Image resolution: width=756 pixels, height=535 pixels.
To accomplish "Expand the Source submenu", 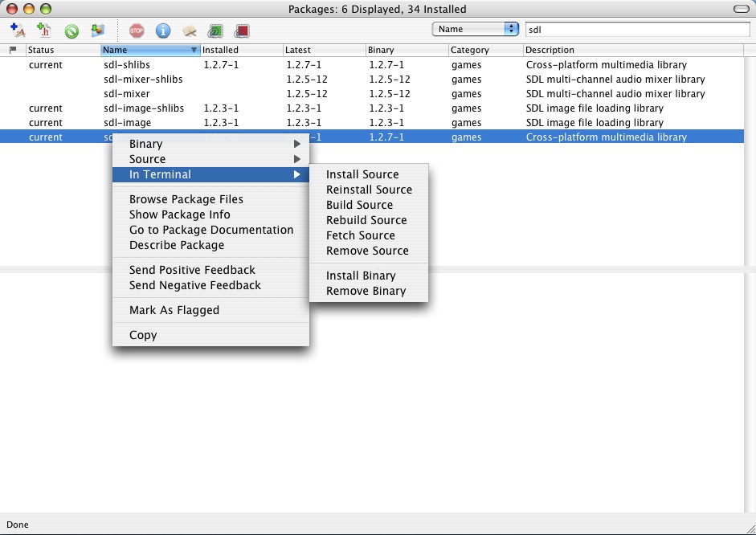I will pos(210,159).
